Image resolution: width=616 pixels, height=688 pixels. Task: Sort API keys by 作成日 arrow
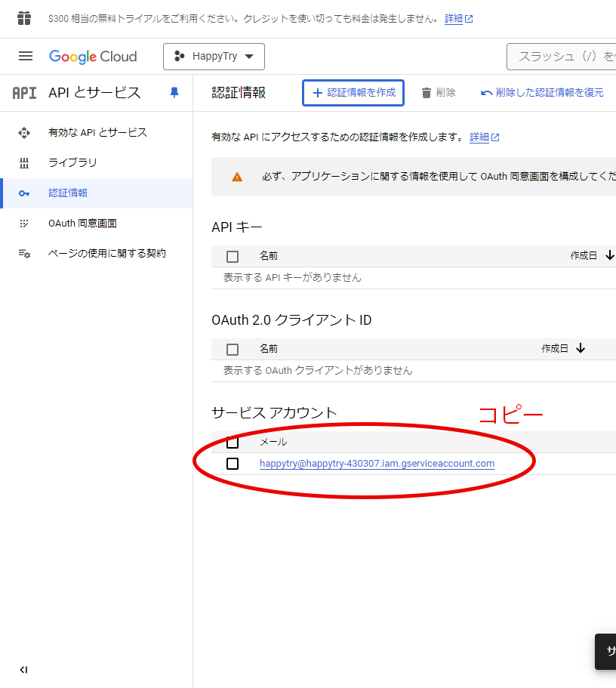(609, 256)
